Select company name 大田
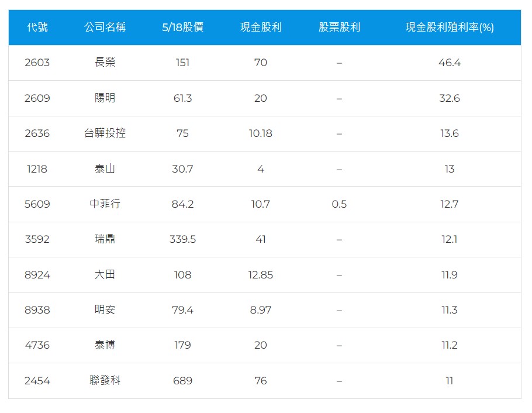 [105, 274]
